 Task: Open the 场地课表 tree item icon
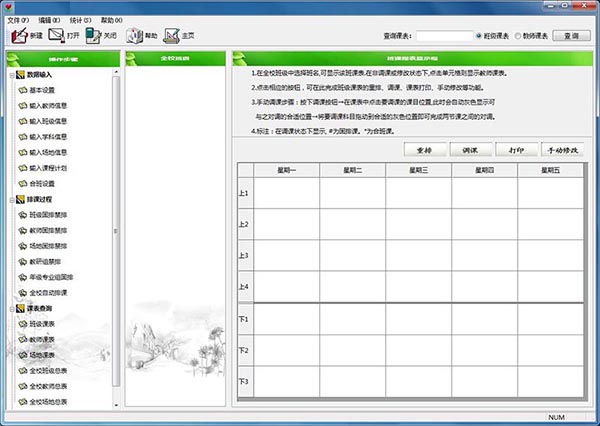click(x=23, y=355)
